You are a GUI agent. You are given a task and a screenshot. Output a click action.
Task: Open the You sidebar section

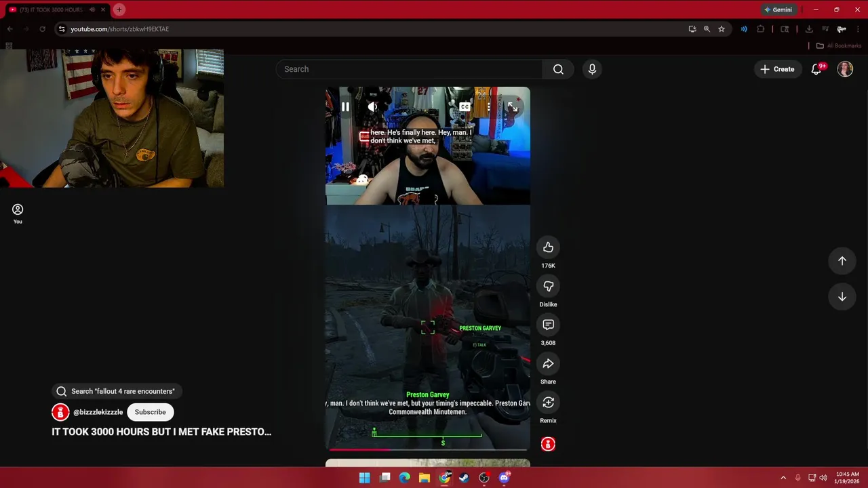[18, 213]
